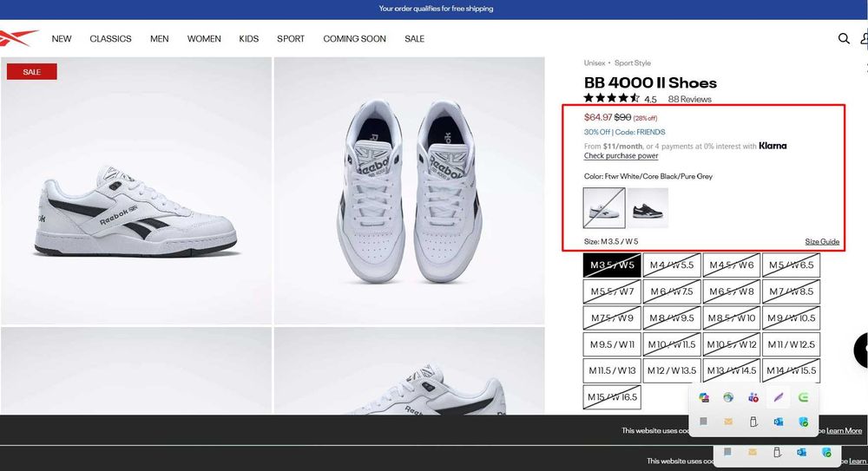This screenshot has height=471, width=868.
Task: Open the COMING SOON menu
Action: [x=354, y=39]
